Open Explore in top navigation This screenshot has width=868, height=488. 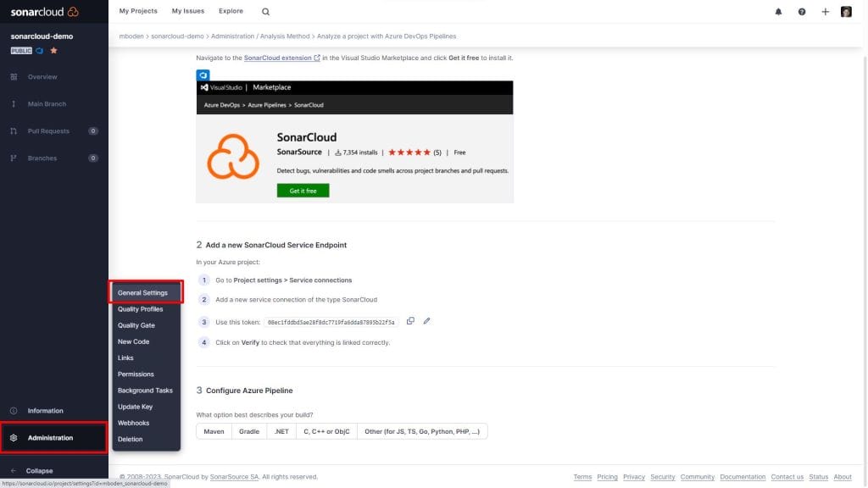click(231, 11)
